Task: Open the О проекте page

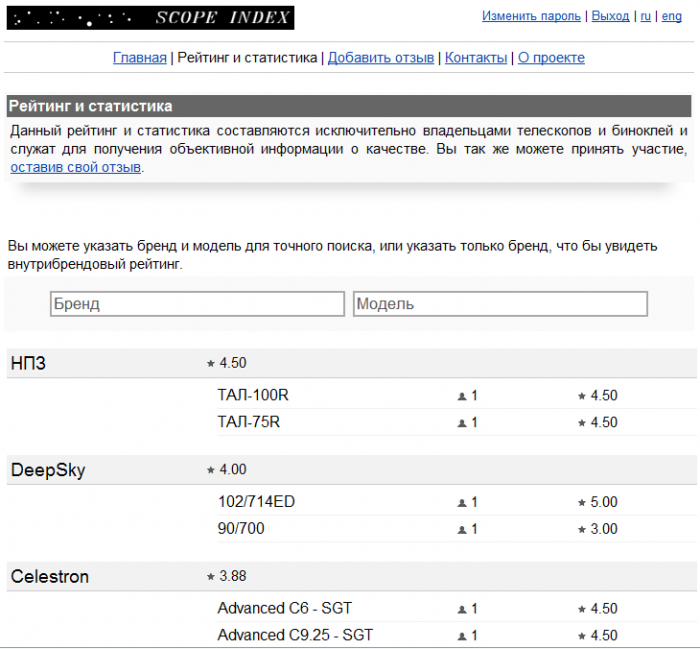Action: pos(551,58)
